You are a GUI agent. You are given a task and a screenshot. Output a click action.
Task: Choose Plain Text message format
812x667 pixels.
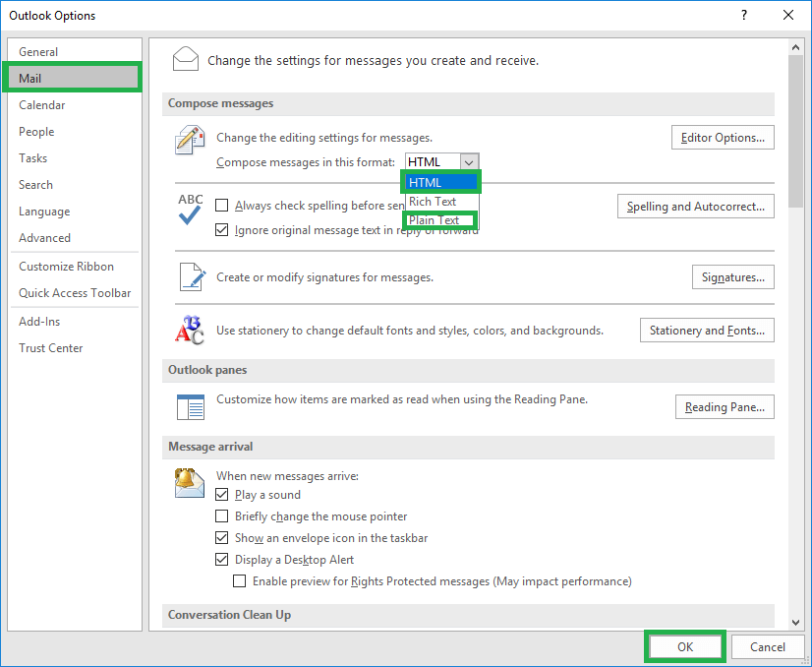click(x=441, y=220)
